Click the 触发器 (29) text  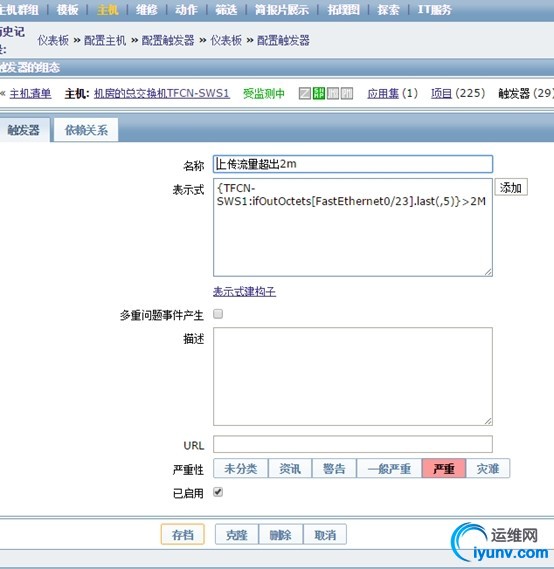pos(526,94)
